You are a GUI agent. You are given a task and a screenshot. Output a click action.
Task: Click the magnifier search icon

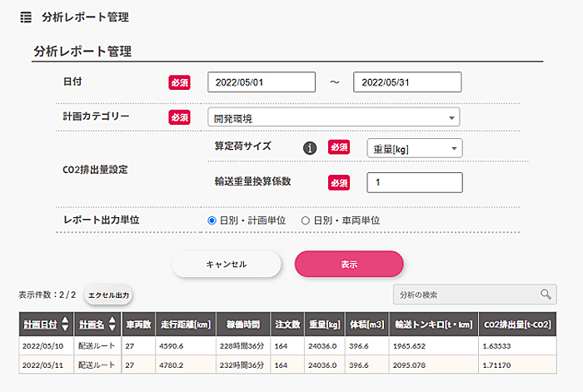[x=546, y=295]
